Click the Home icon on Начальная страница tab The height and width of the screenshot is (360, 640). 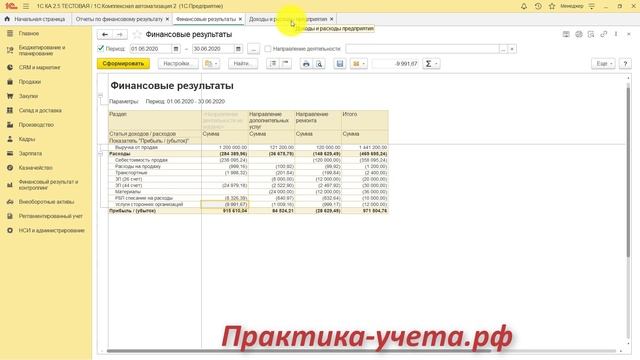(x=7, y=19)
